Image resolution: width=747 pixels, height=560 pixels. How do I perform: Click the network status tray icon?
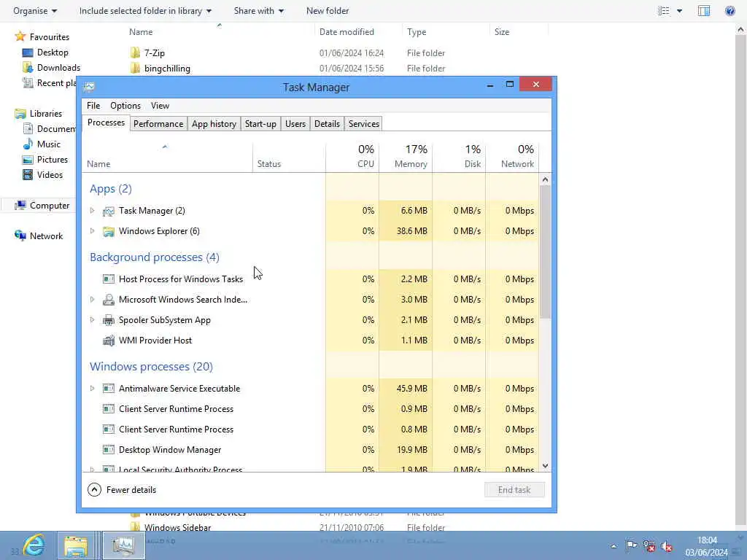coord(649,545)
